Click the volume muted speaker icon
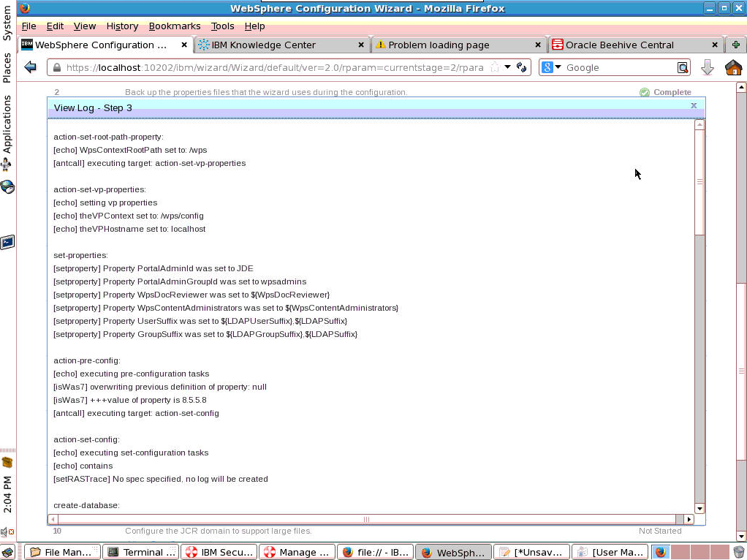This screenshot has width=747, height=560. click(7, 531)
